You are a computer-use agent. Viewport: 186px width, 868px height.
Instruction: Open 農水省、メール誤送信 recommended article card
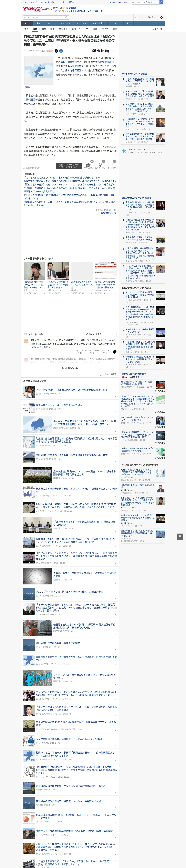(106, 278)
